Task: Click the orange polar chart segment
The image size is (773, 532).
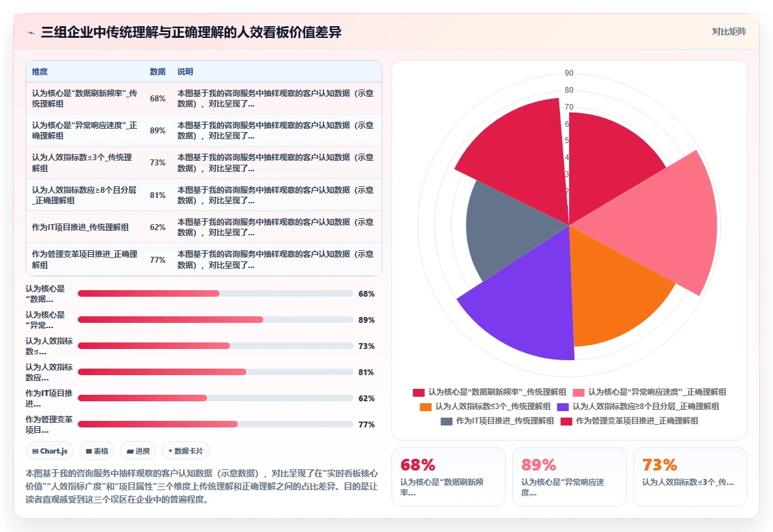Action: tap(612, 296)
